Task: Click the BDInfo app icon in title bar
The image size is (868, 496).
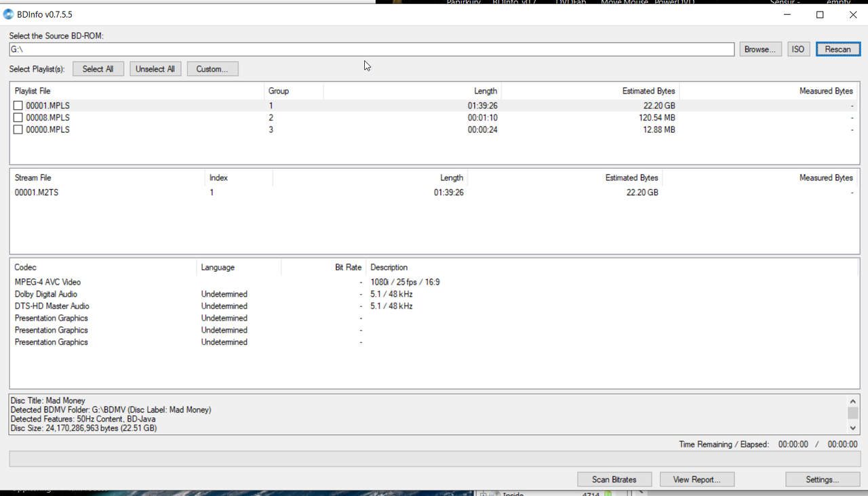Action: click(x=9, y=14)
